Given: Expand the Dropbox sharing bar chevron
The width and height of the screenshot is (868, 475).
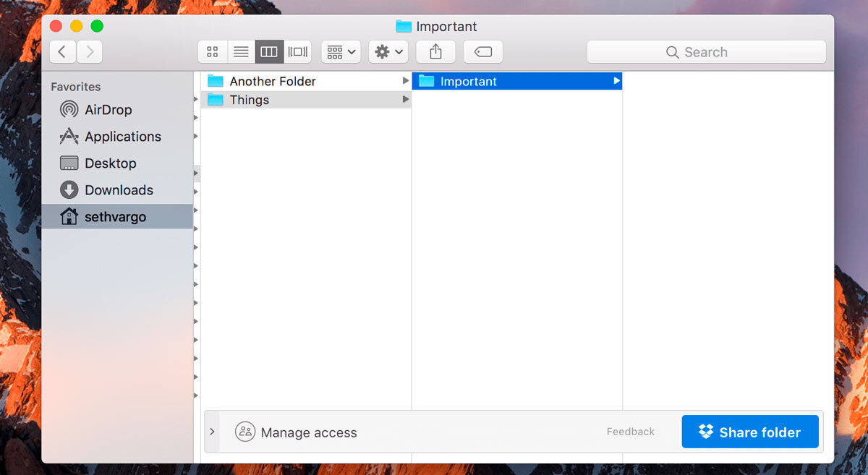Looking at the screenshot, I should coord(212,432).
